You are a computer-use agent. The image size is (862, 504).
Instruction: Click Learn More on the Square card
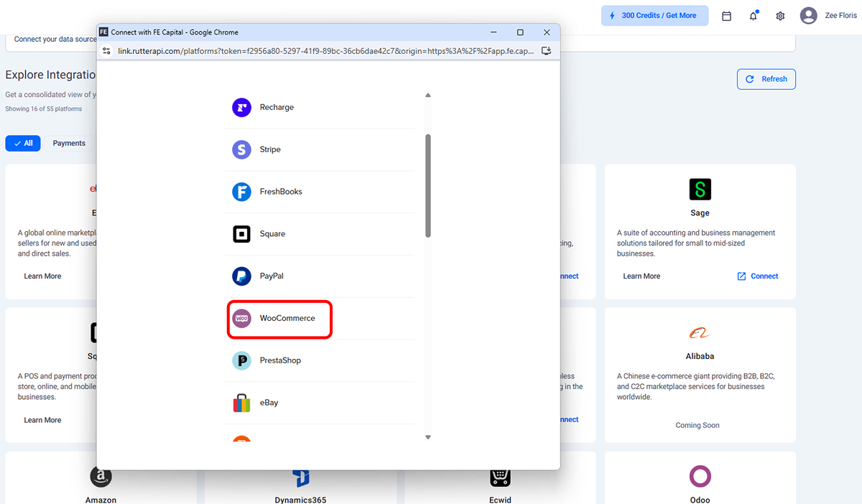(42, 420)
